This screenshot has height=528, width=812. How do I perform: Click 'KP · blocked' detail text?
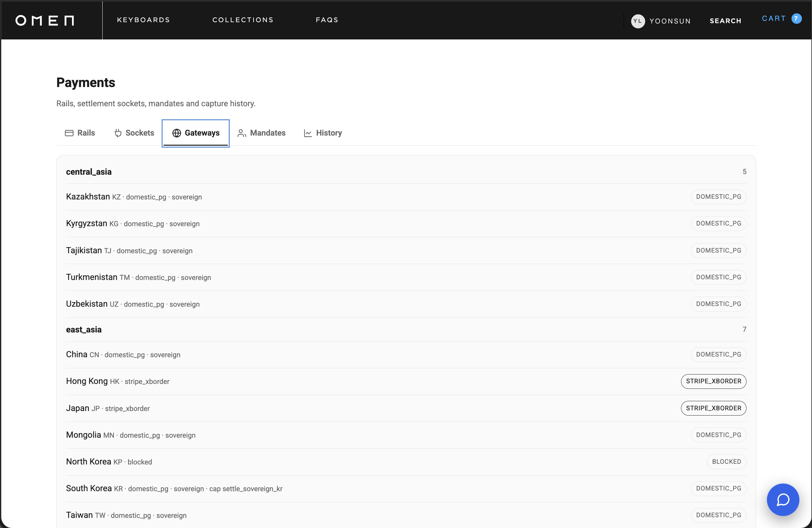tap(133, 462)
